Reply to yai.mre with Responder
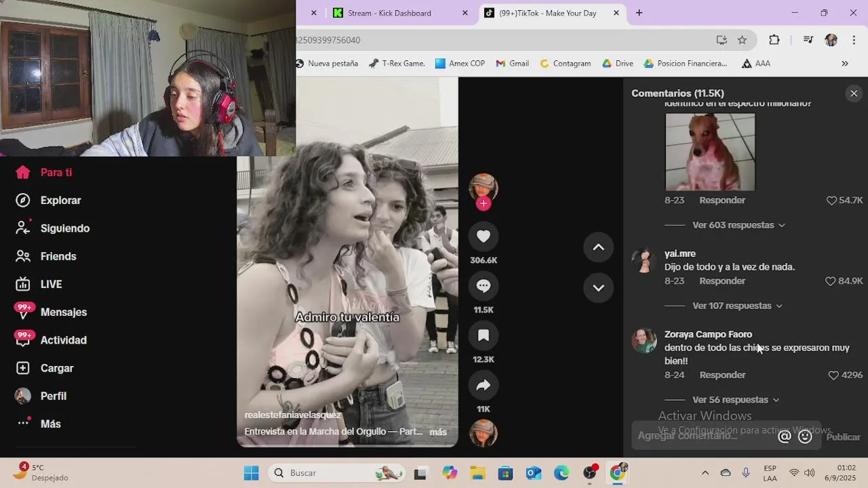Image resolution: width=868 pixels, height=488 pixels. [722, 281]
